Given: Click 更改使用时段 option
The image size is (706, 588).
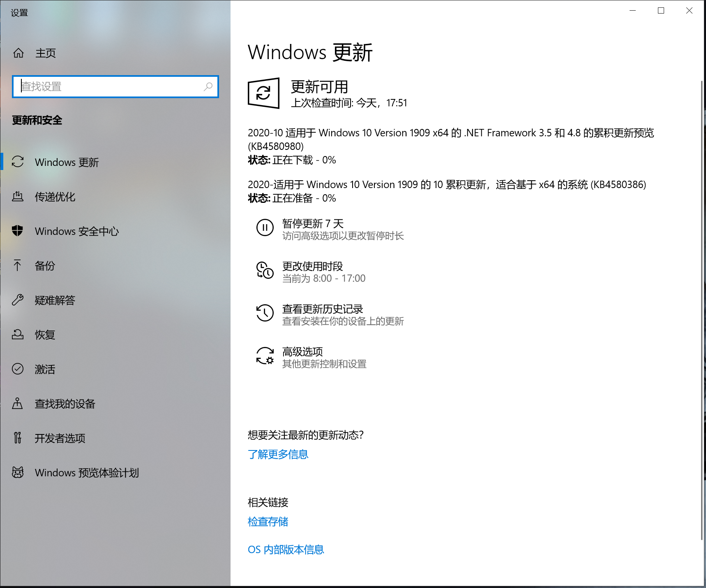Looking at the screenshot, I should coord(312,266).
